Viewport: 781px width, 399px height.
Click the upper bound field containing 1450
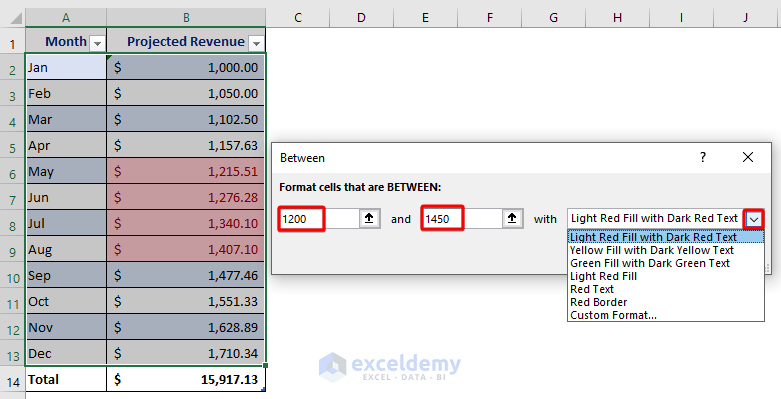pyautogui.click(x=462, y=219)
